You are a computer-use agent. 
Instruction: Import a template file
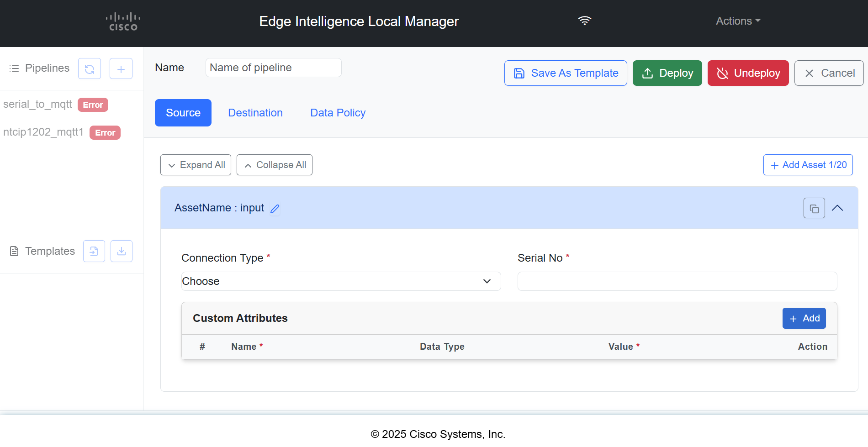[x=94, y=251]
